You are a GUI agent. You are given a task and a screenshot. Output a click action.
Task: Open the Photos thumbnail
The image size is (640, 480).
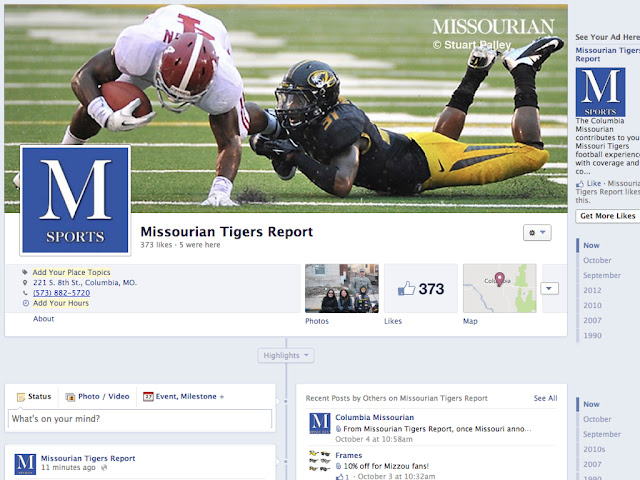pyautogui.click(x=342, y=289)
